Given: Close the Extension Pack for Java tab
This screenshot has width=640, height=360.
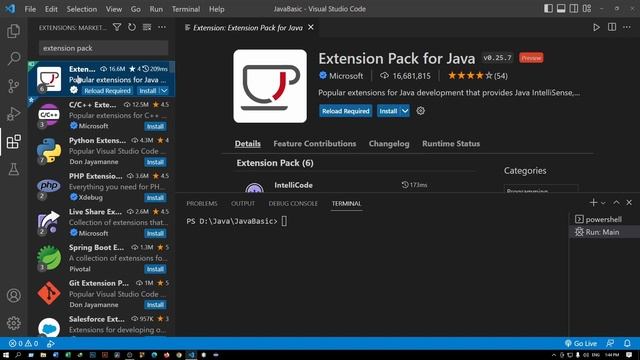Looking at the screenshot, I should 311,27.
